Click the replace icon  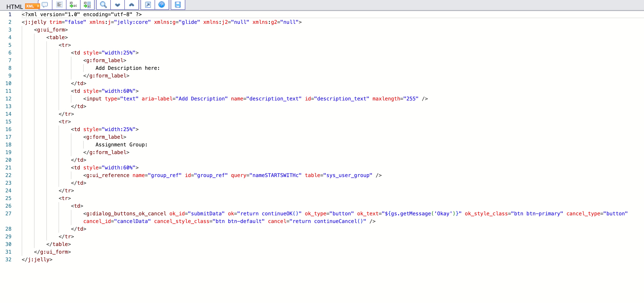point(73,4)
